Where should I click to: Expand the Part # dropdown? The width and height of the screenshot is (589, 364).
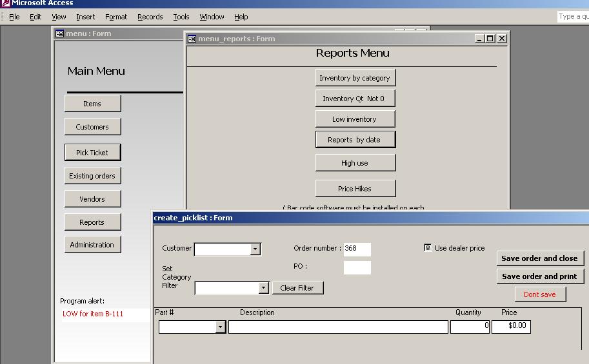(x=220, y=327)
